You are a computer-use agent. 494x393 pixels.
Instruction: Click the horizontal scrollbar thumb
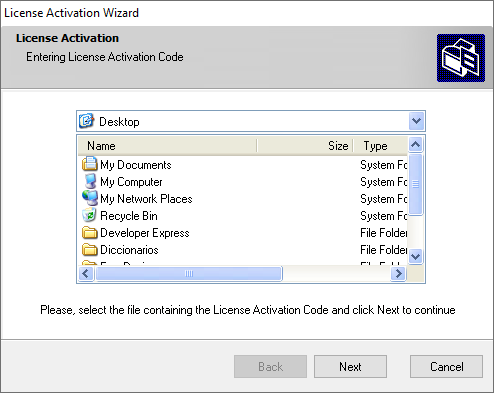click(189, 274)
